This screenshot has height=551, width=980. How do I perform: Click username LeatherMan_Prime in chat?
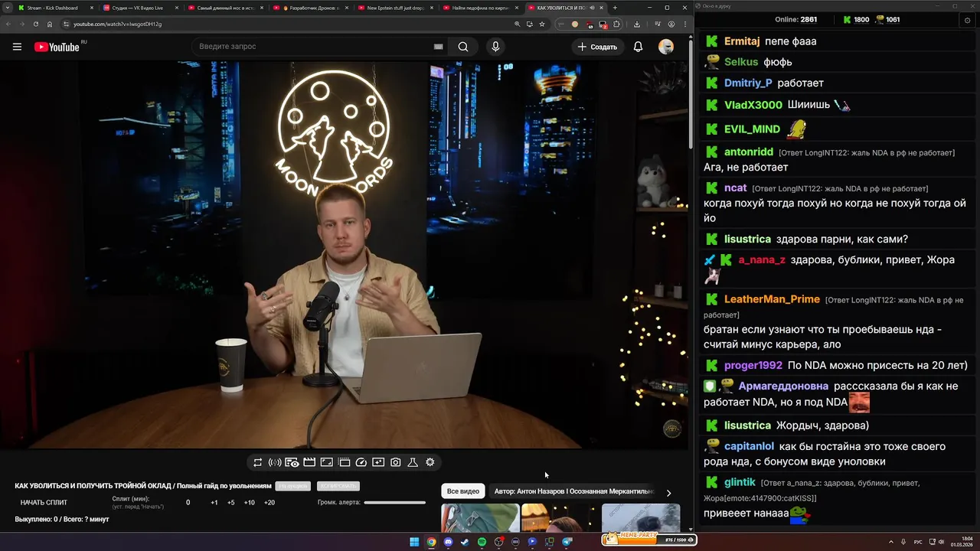click(x=772, y=299)
